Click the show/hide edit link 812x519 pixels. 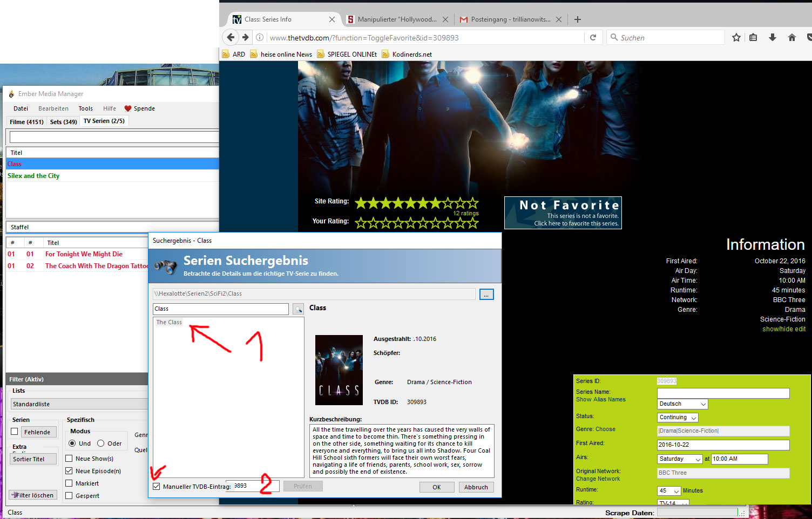[x=783, y=329]
